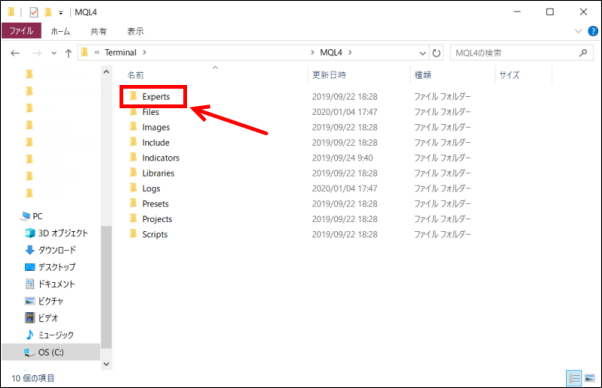
Task: Switch to large icons view layout
Action: tap(590, 378)
